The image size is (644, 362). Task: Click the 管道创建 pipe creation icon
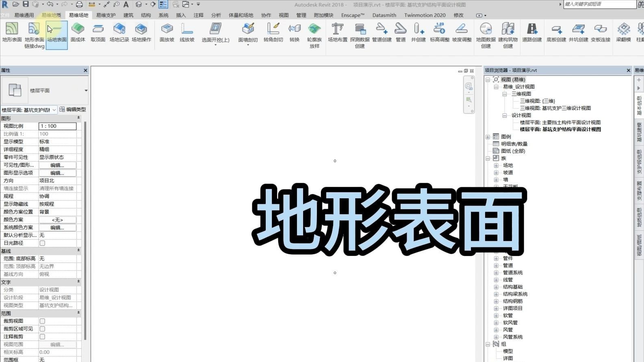(x=382, y=33)
